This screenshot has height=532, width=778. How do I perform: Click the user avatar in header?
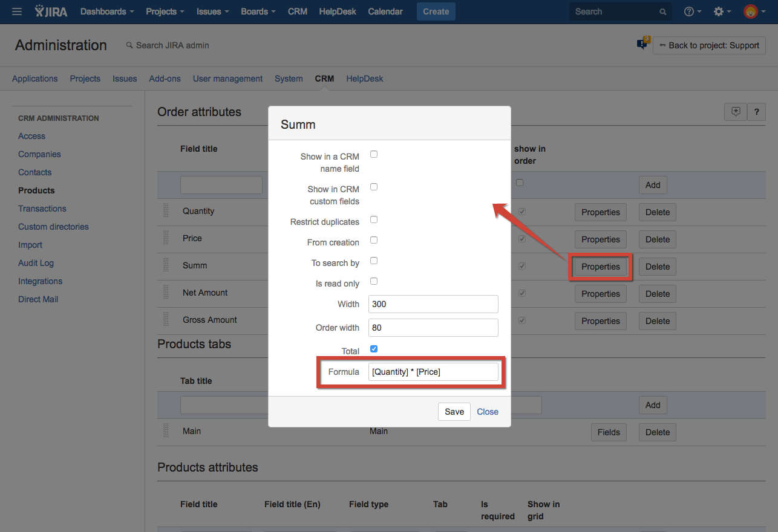751,11
